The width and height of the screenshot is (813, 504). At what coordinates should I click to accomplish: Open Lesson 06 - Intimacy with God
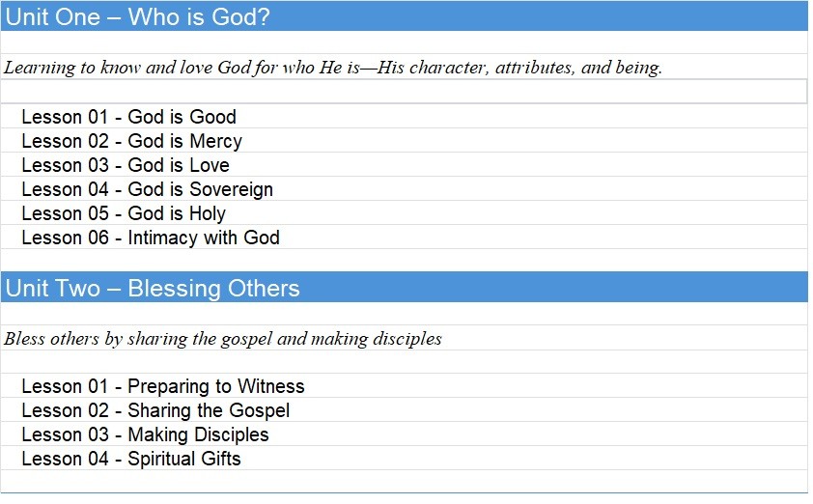tap(151, 238)
